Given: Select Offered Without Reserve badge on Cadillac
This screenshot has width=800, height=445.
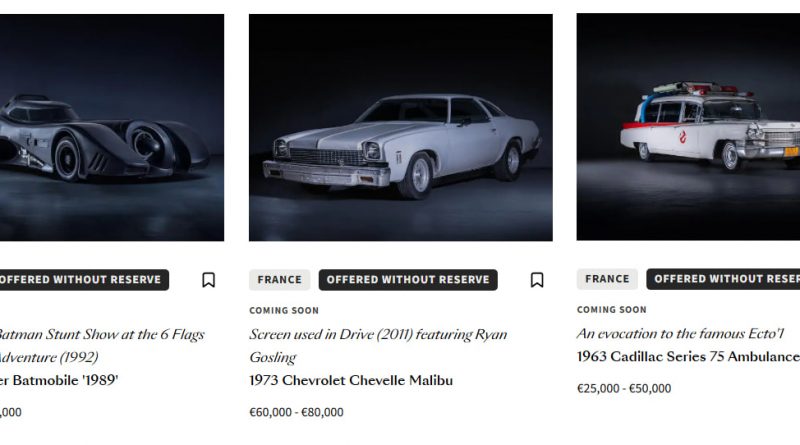Looking at the screenshot, I should point(726,279).
